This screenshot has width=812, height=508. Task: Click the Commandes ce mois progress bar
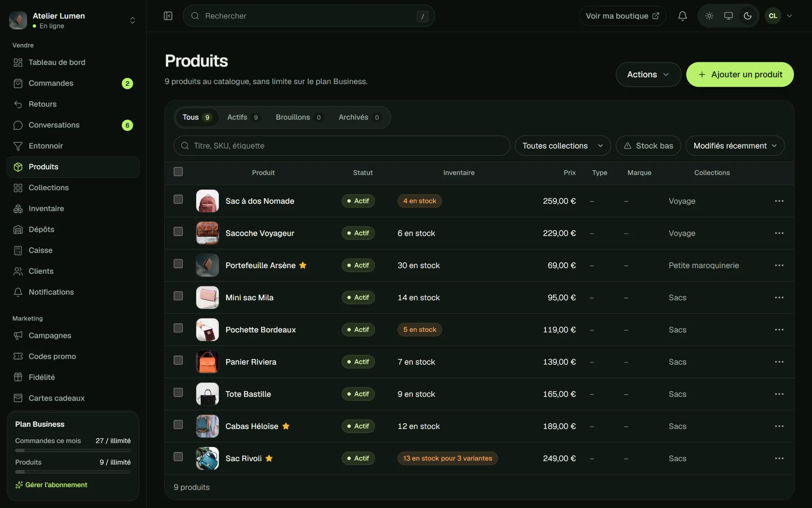click(x=73, y=450)
